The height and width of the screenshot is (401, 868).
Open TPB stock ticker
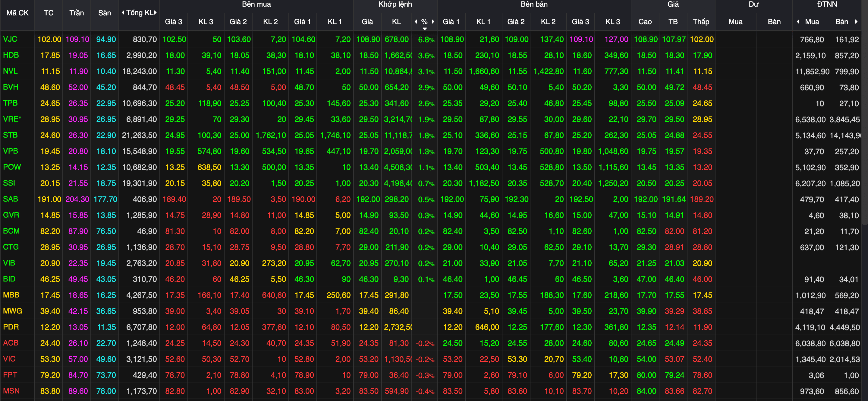tap(10, 103)
